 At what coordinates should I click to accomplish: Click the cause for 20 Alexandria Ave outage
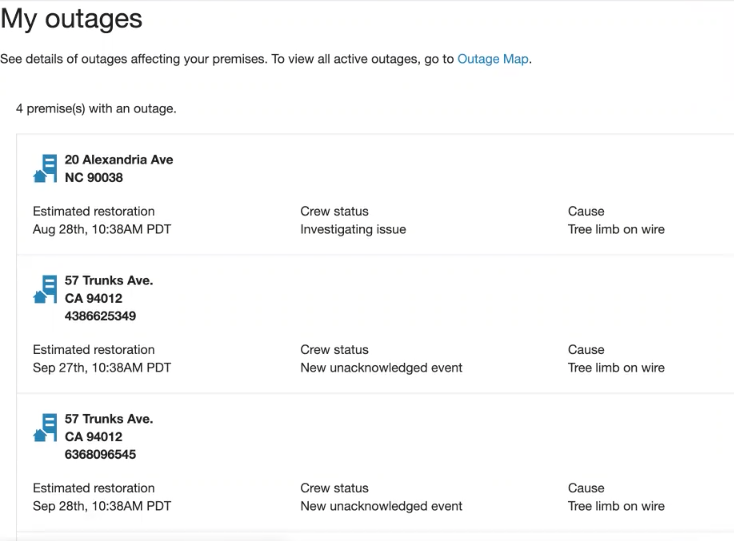tap(616, 229)
